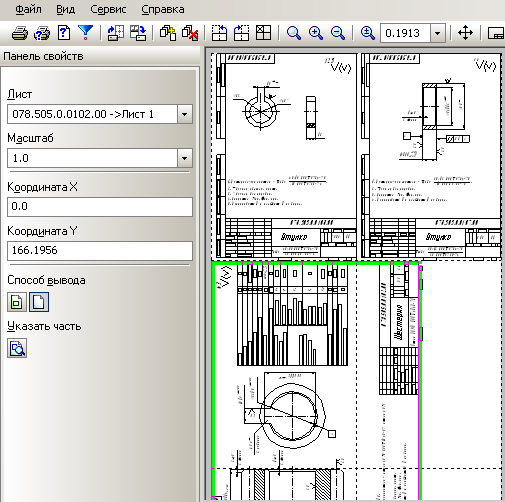Click the page grid with cross icon
Screen dimensions: 505x502
coord(263,33)
